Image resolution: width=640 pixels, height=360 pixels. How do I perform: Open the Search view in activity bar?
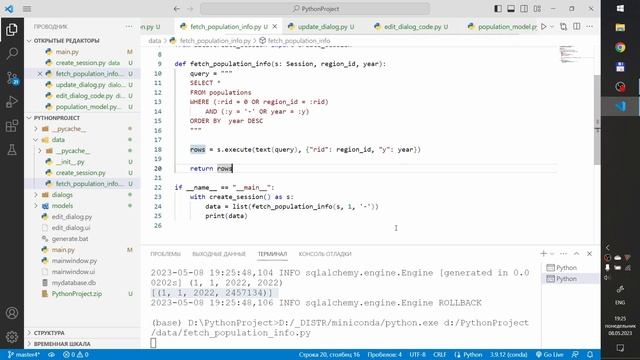point(12,53)
